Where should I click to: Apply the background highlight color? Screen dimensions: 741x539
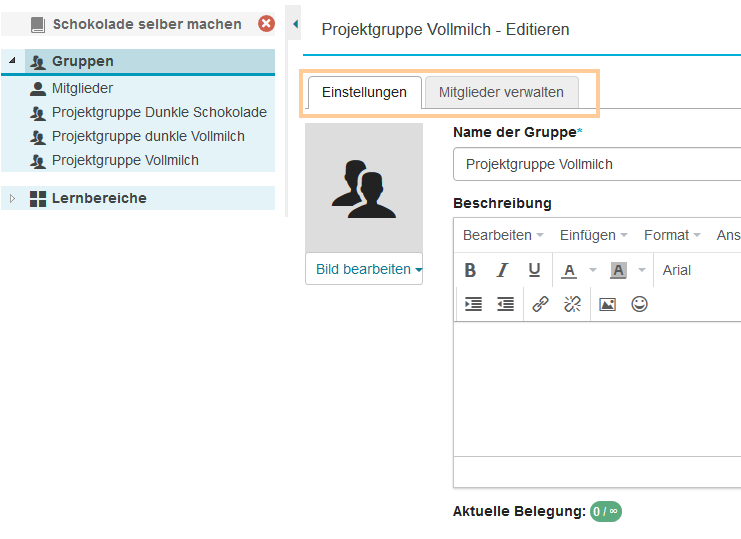[618, 271]
